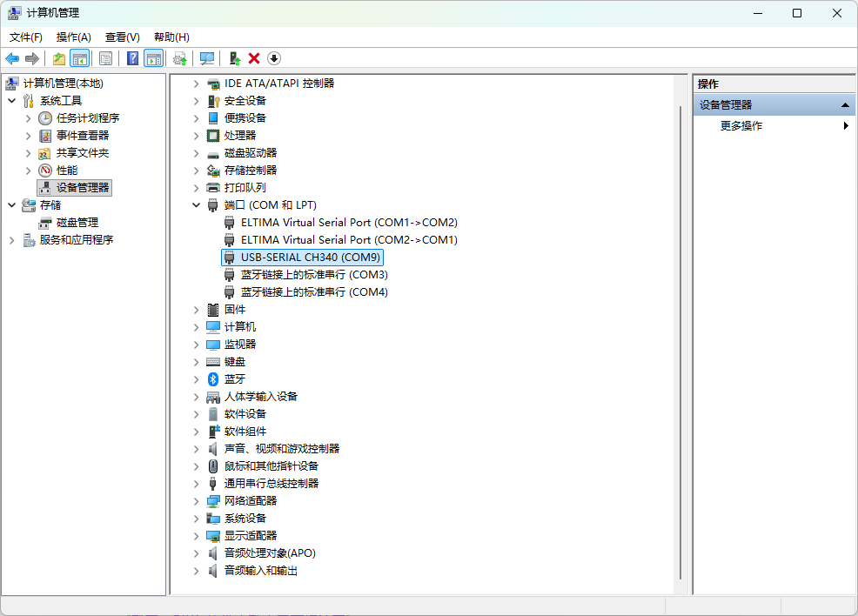Viewport: 858px width, 616px height.
Task: Open the 查看(V) menu
Action: point(122,37)
